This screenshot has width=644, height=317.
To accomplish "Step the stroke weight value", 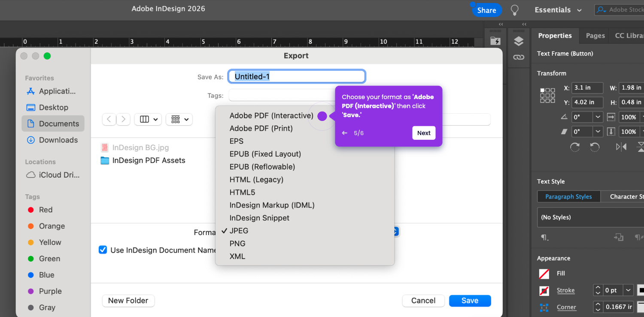I will (x=598, y=290).
